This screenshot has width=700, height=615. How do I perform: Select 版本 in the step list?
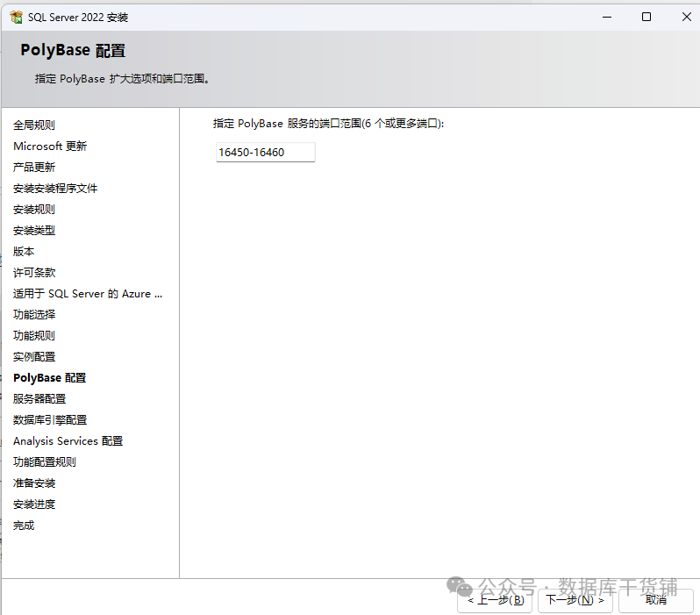[x=24, y=252]
